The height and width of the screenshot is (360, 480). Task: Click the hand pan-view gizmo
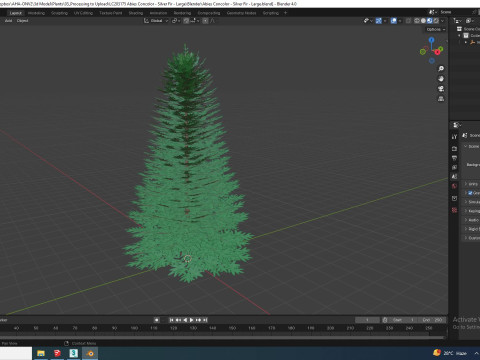coord(441,79)
